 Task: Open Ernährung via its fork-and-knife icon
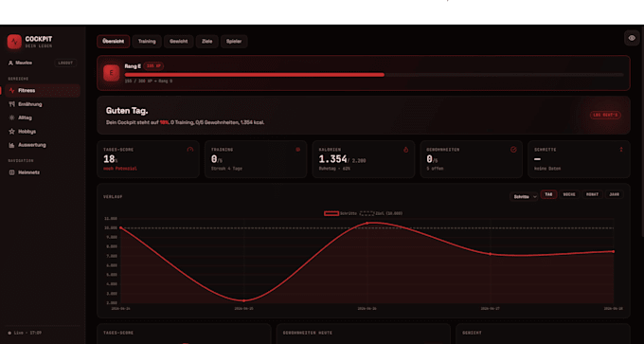pyautogui.click(x=11, y=104)
